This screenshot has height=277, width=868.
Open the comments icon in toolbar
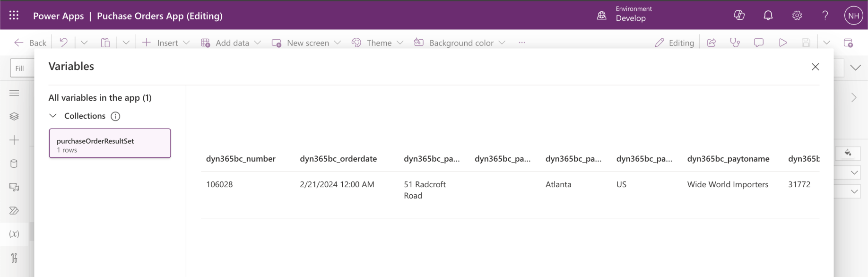point(759,43)
